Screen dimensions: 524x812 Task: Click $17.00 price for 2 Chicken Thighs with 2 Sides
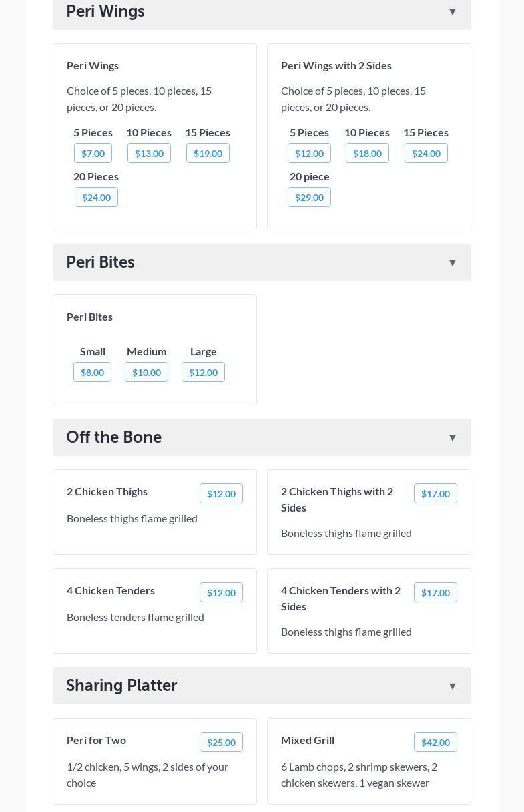point(435,494)
